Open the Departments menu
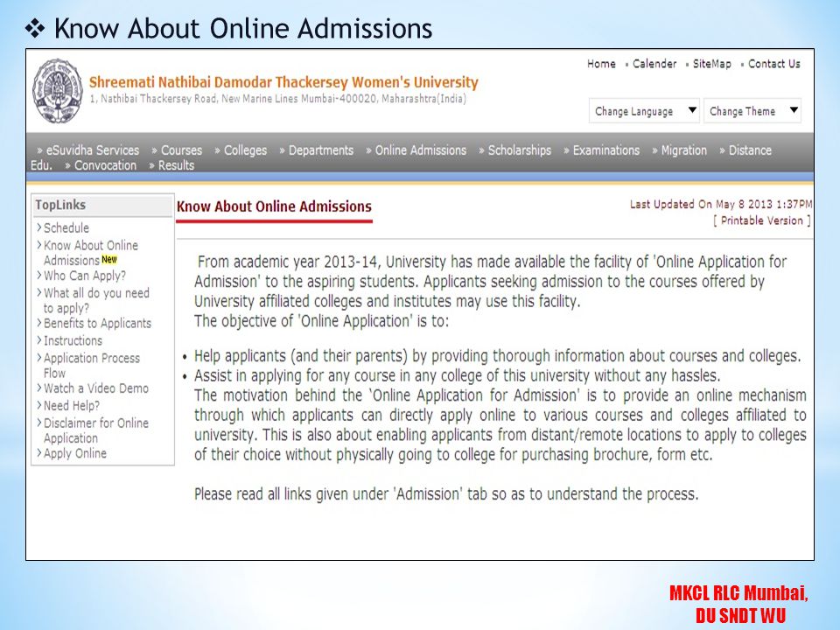The width and height of the screenshot is (840, 630). pyautogui.click(x=321, y=150)
